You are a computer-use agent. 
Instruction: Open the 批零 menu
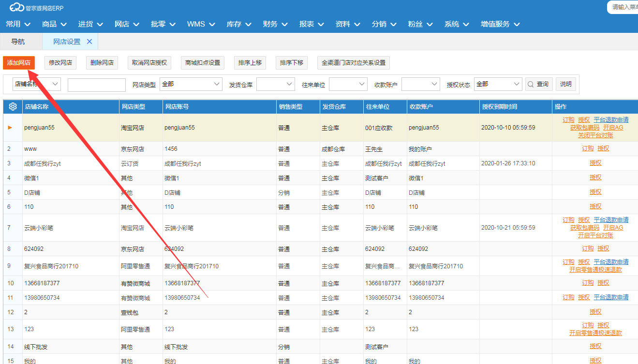click(x=163, y=24)
